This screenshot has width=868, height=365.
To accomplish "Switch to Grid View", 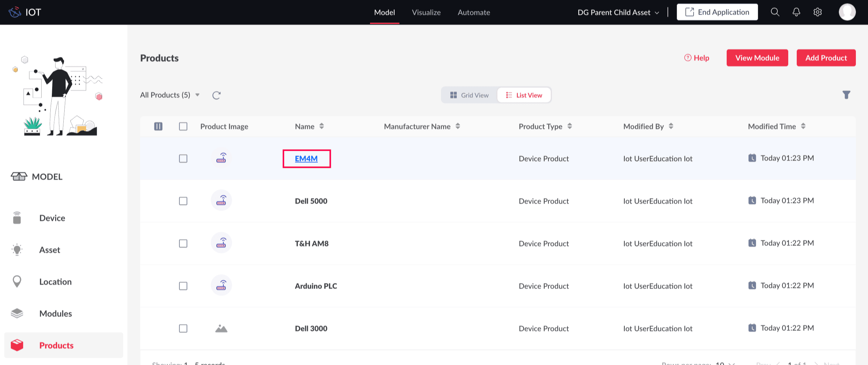I will point(469,95).
